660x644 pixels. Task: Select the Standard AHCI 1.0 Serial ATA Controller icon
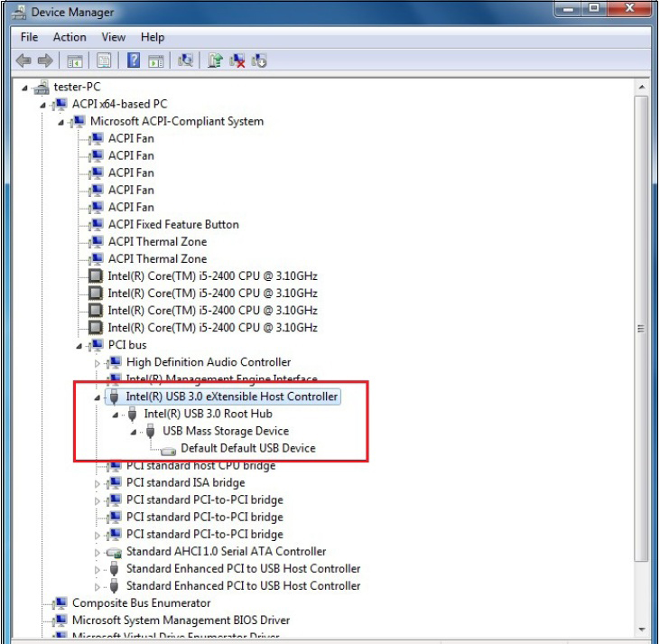[x=114, y=552]
